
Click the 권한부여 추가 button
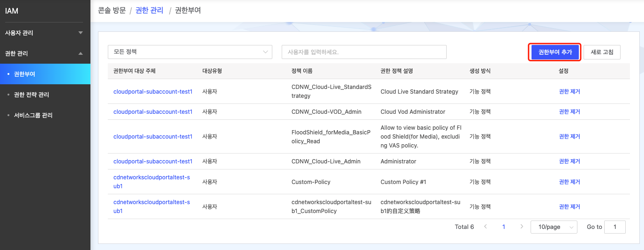pos(555,52)
